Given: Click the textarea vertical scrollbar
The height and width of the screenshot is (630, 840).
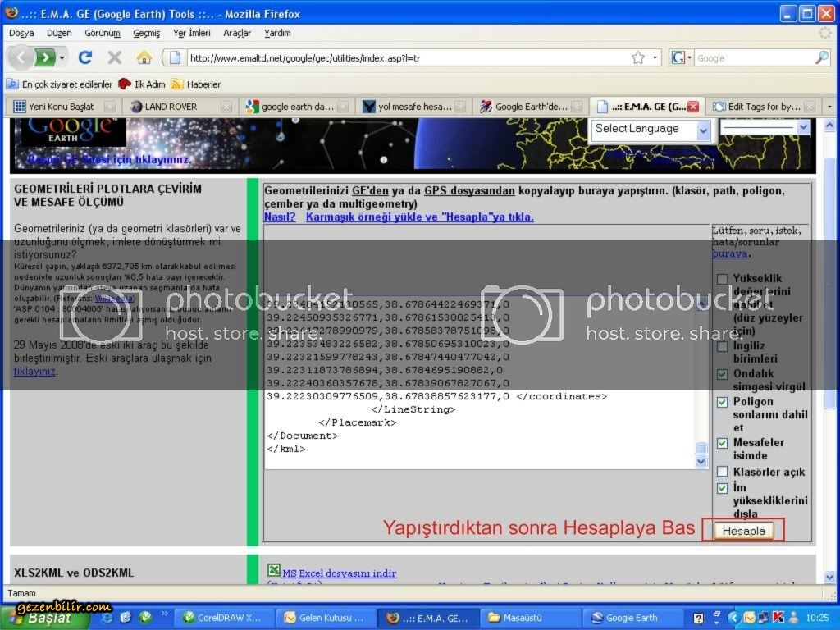Looking at the screenshot, I should coord(701,377).
